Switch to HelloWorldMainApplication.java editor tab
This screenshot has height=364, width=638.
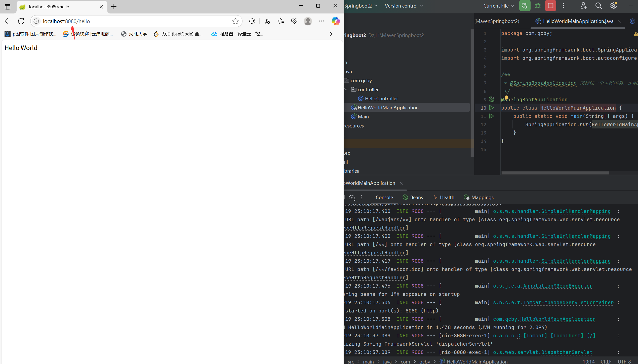578,21
